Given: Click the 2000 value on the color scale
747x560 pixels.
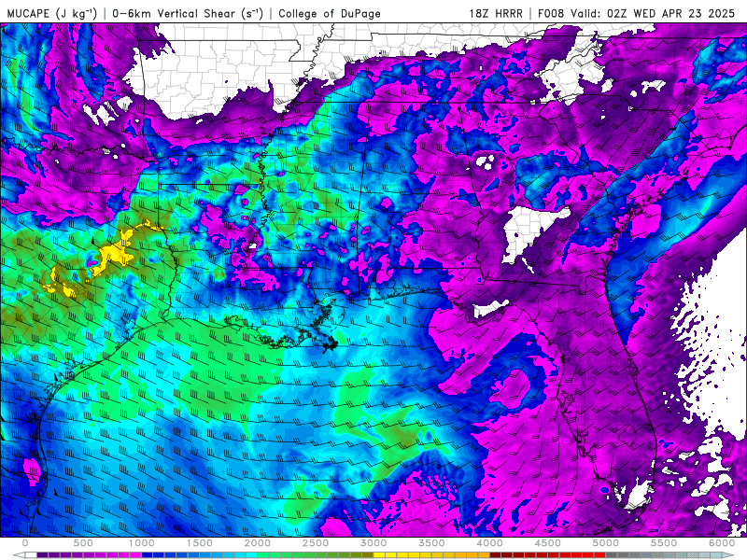Looking at the screenshot, I should coord(258,543).
